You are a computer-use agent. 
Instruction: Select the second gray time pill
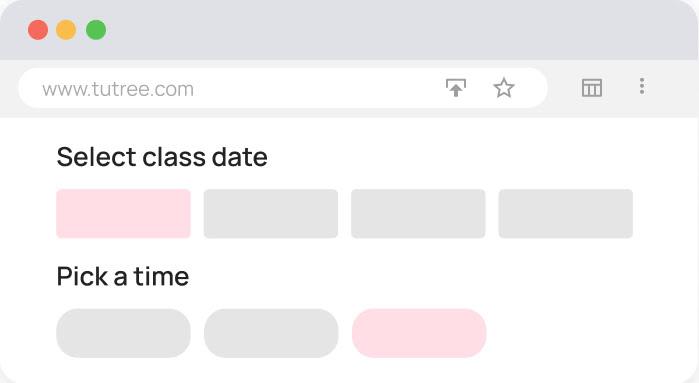tap(271, 333)
